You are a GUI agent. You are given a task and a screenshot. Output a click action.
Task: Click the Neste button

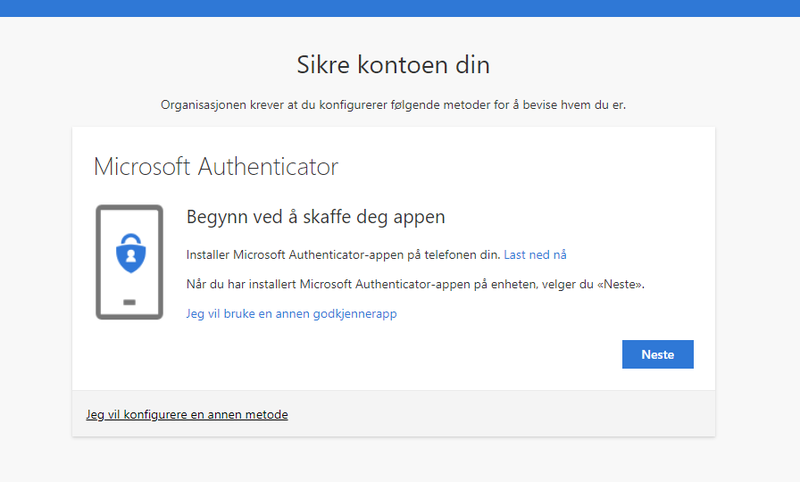[658, 354]
